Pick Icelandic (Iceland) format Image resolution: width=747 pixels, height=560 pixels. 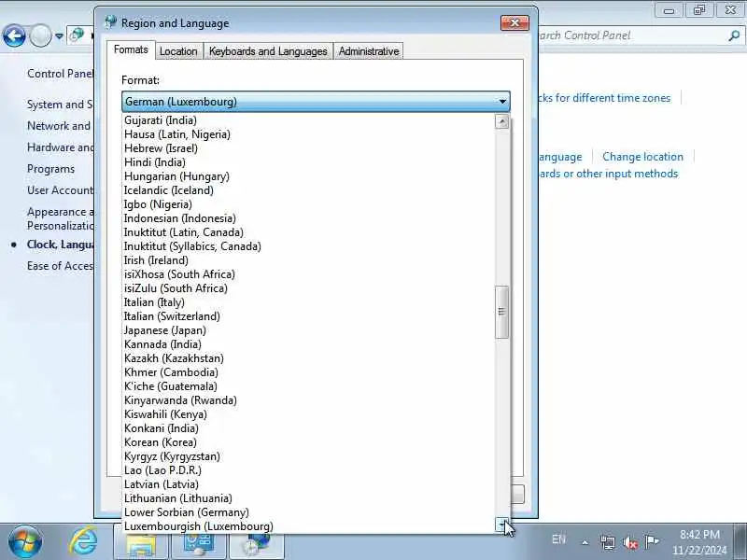pos(309,190)
